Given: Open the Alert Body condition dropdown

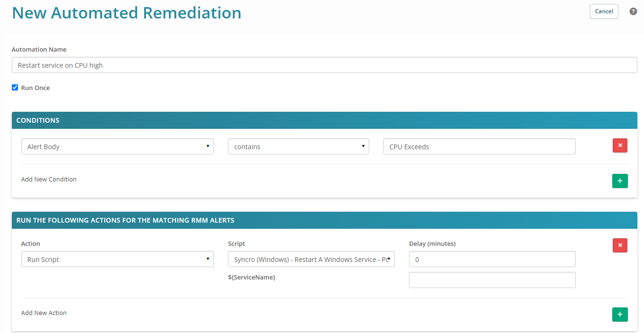Looking at the screenshot, I should (118, 147).
